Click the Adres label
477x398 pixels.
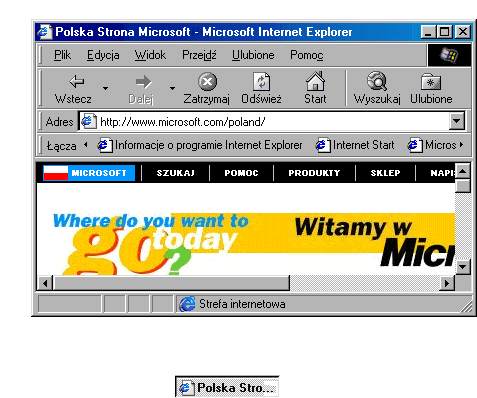click(x=59, y=122)
